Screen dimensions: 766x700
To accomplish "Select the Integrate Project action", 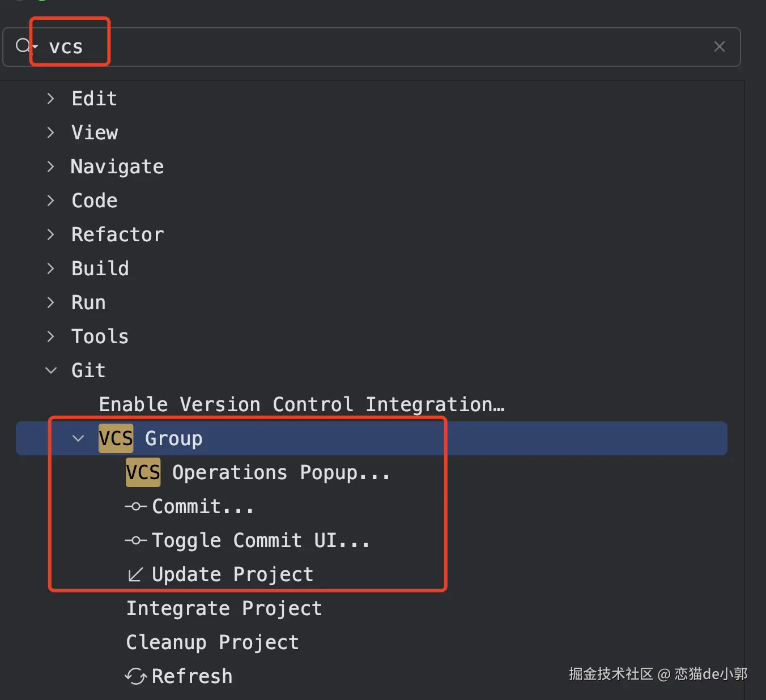I will [x=224, y=608].
